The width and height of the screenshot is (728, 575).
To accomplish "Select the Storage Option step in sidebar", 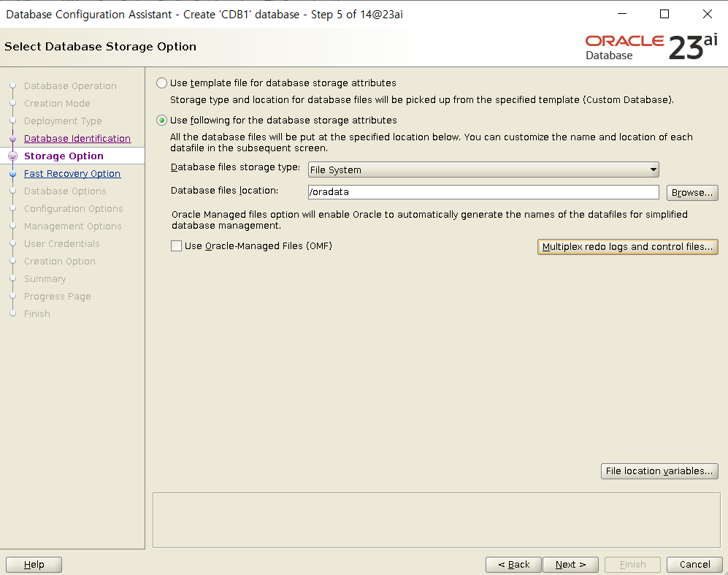I will tap(64, 156).
